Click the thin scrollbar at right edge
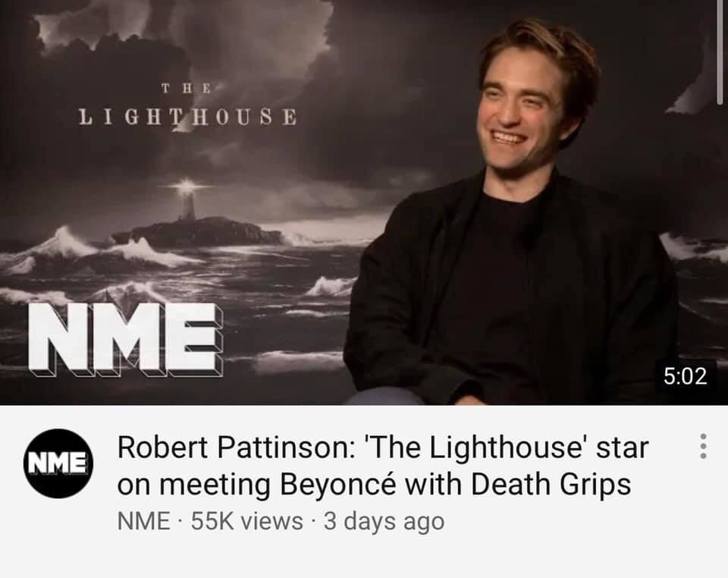 pyautogui.click(x=719, y=51)
